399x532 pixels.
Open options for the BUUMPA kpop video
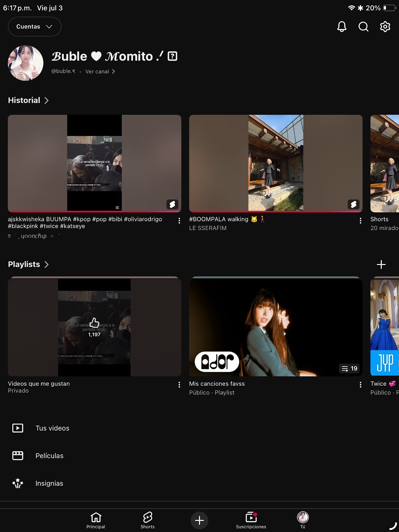179,221
